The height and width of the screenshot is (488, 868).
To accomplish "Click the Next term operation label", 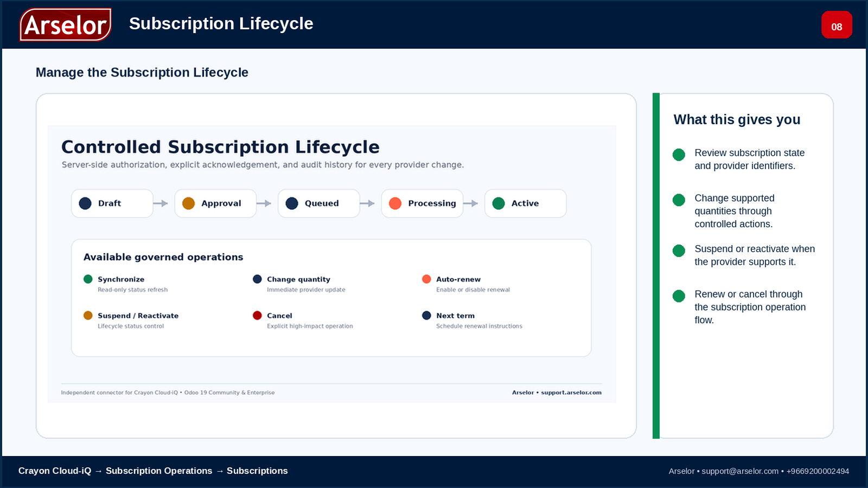I will 455,316.
